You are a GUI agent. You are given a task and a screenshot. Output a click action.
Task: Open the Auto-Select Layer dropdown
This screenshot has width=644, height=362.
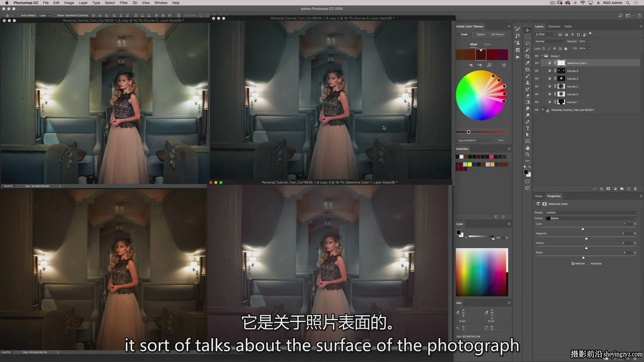tap(45, 15)
